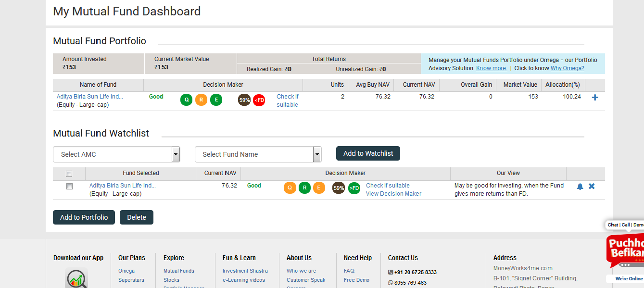Toggle the select-all checkbox in watchlist header
Screen dimensions: 644x288
click(69, 174)
